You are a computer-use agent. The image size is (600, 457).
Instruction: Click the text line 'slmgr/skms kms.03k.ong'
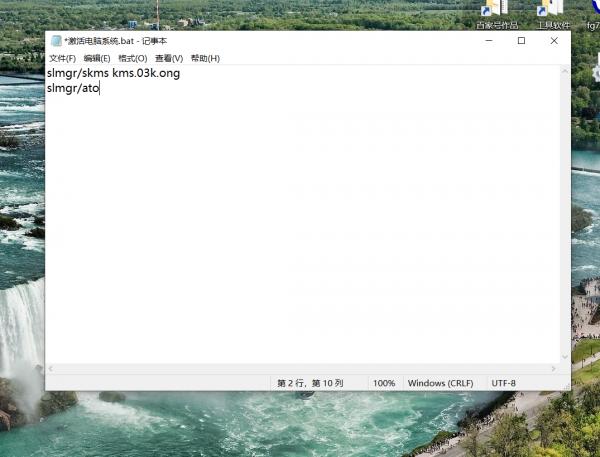tap(113, 73)
